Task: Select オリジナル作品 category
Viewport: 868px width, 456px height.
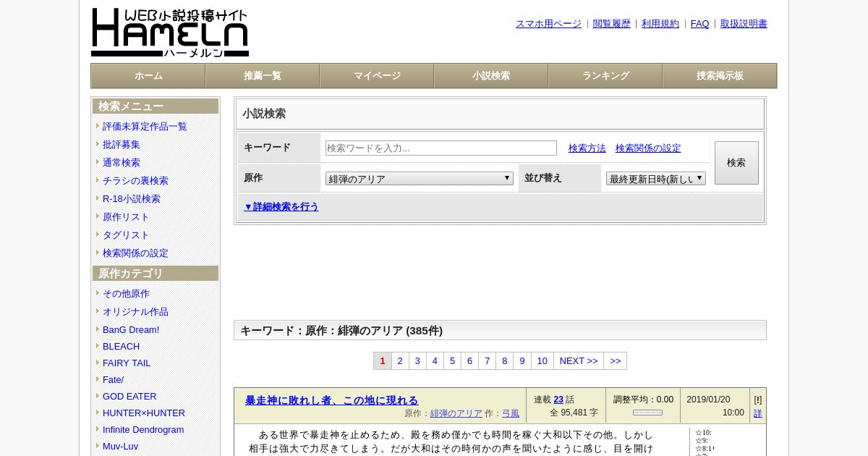Action: [135, 311]
